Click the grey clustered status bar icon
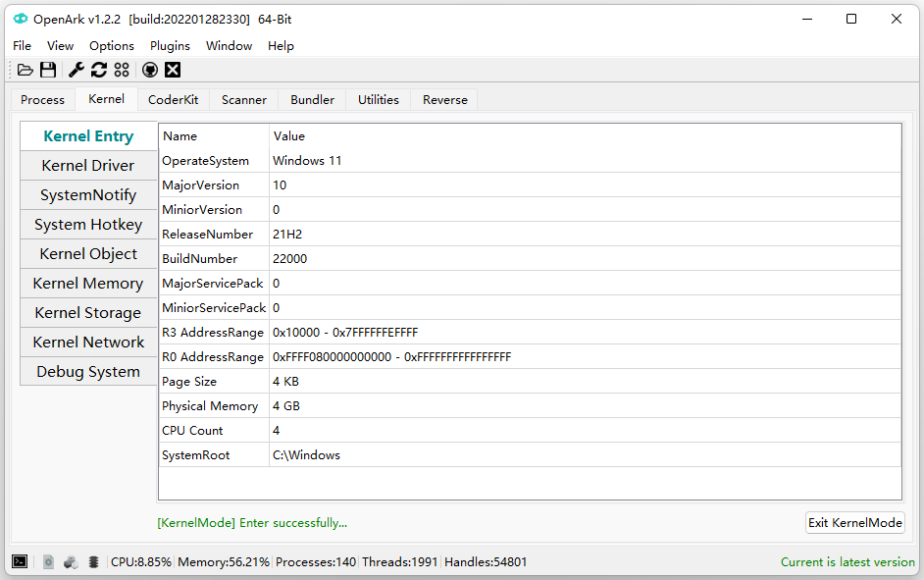Screen dimensions: 924x580 tap(72, 561)
